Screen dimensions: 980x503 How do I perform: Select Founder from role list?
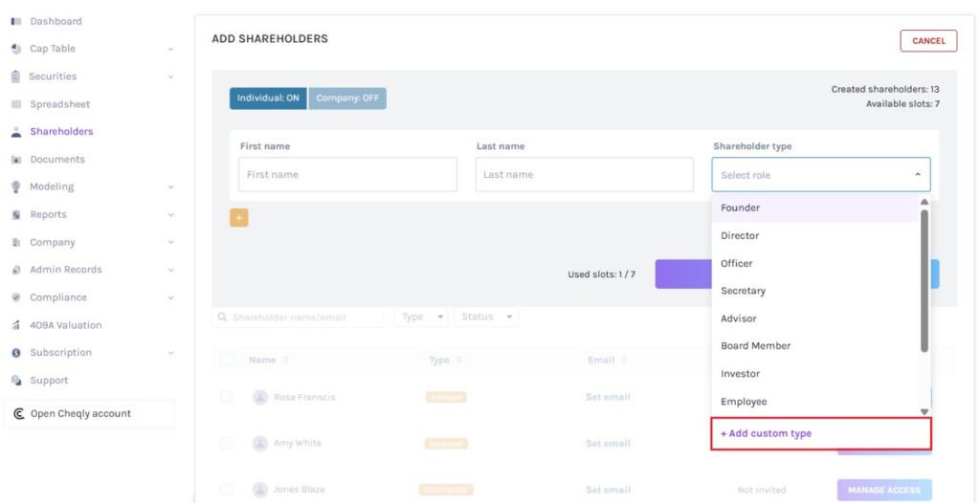pyautogui.click(x=815, y=208)
